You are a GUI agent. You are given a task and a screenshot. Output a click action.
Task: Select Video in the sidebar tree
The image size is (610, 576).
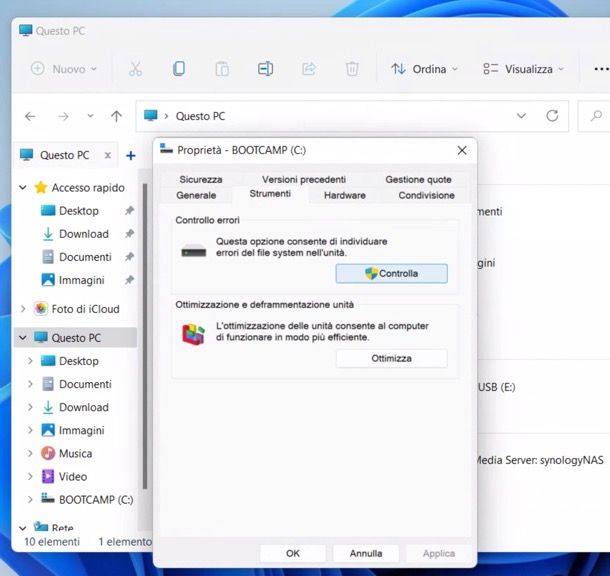(73, 476)
